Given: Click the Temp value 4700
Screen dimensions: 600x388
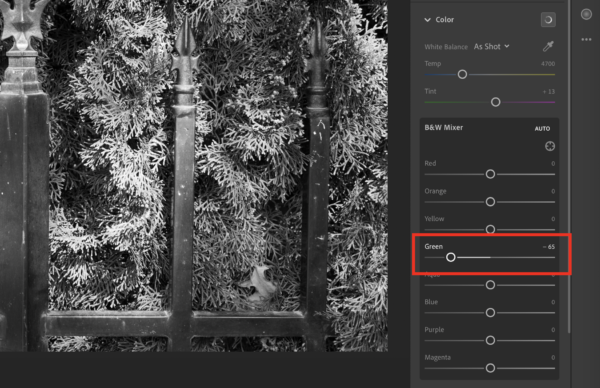Looking at the screenshot, I should point(548,64).
